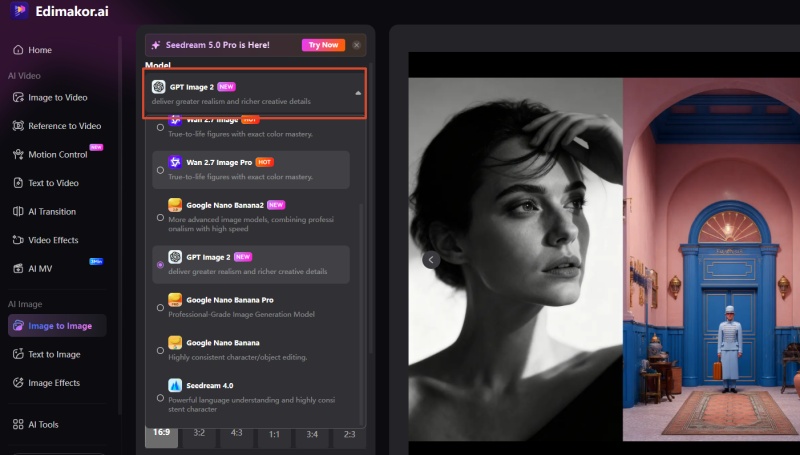Click the Text to Image icon
Image resolution: width=800 pixels, height=455 pixels.
coord(18,355)
